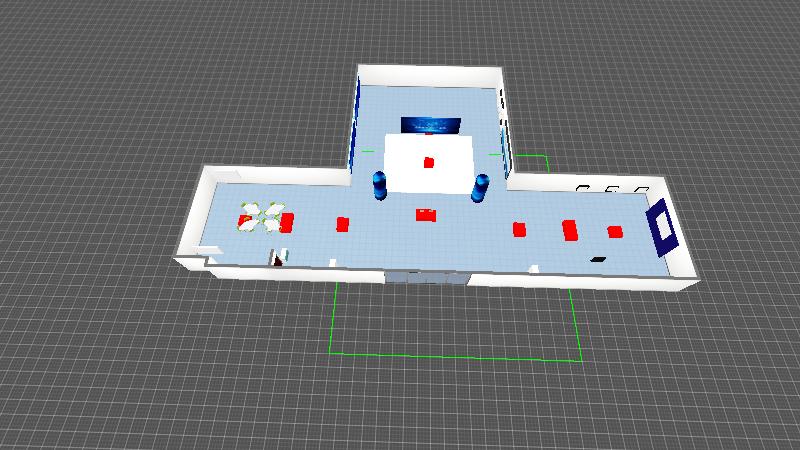800x450 pixels.
Task: Click the blue framed panel on right end wall
Action: 660,227
